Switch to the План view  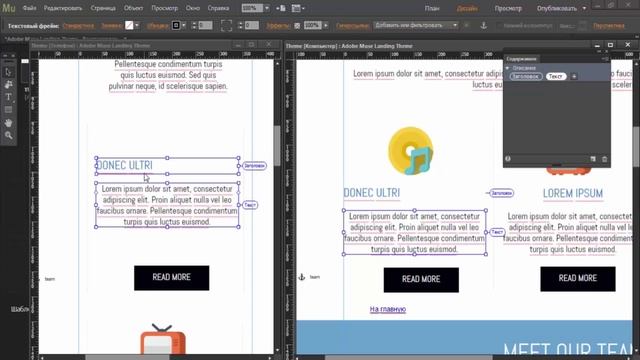click(432, 8)
